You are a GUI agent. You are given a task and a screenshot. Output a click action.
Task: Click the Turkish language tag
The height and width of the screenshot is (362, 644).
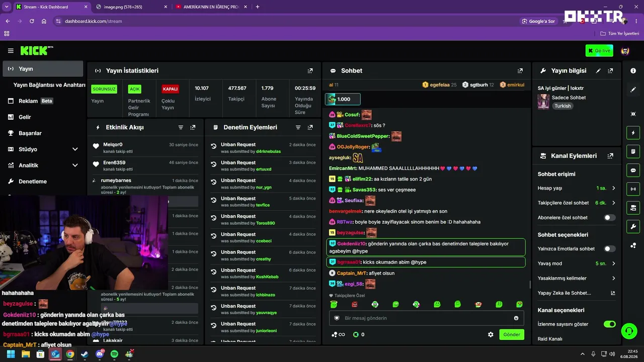pyautogui.click(x=562, y=106)
